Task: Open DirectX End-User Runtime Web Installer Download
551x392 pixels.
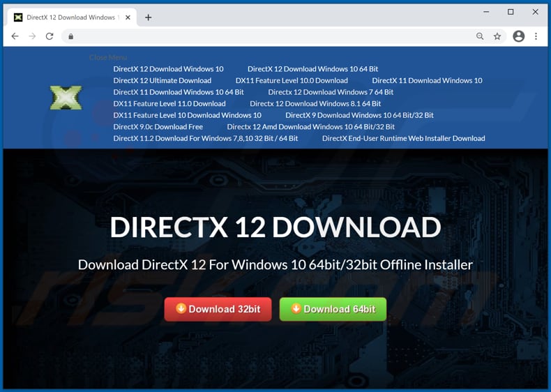Action: [403, 139]
